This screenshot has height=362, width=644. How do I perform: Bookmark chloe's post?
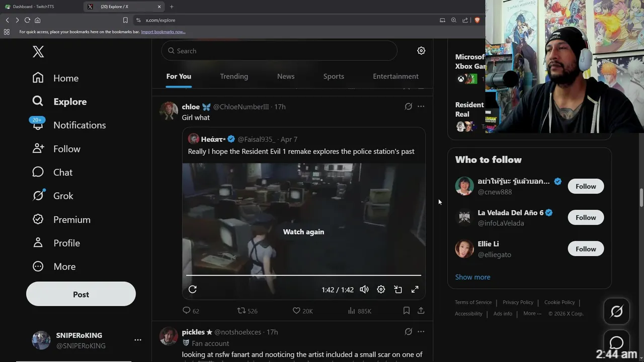pos(407,311)
